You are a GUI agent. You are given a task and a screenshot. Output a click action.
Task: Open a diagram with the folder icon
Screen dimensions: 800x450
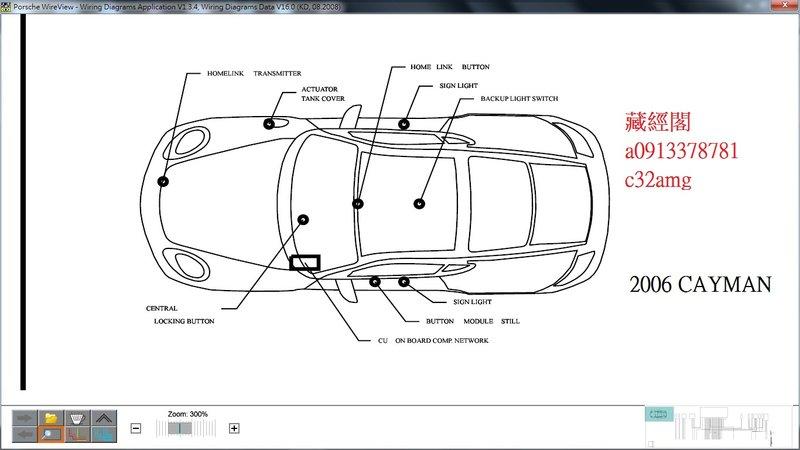[x=49, y=418]
